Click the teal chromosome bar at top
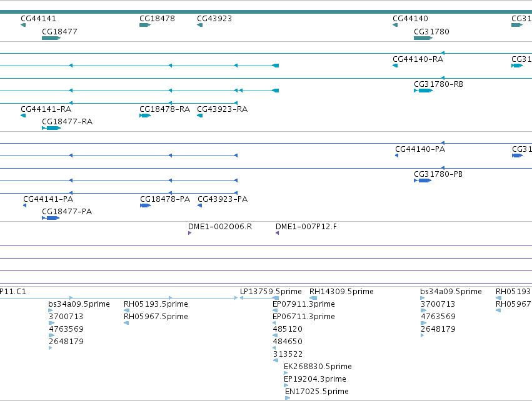This screenshot has width=532, height=401. pos(266,12)
